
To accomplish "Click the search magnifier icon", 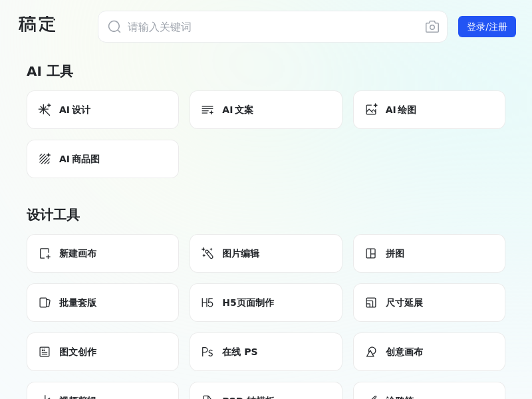I will [x=114, y=27].
